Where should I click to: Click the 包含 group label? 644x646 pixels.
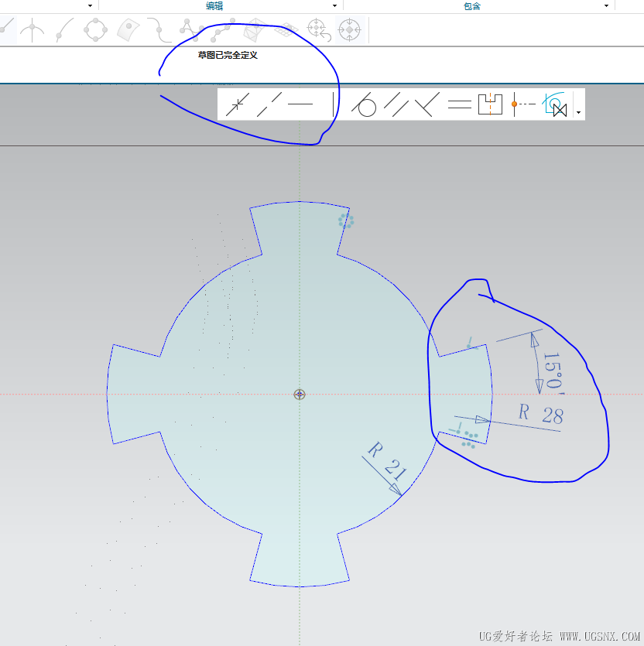(x=472, y=5)
